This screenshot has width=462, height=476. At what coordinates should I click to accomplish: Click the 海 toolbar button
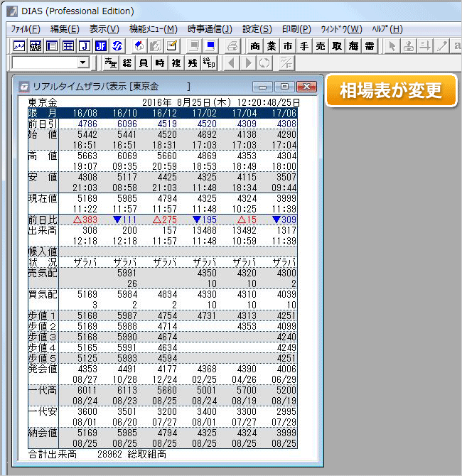(353, 46)
